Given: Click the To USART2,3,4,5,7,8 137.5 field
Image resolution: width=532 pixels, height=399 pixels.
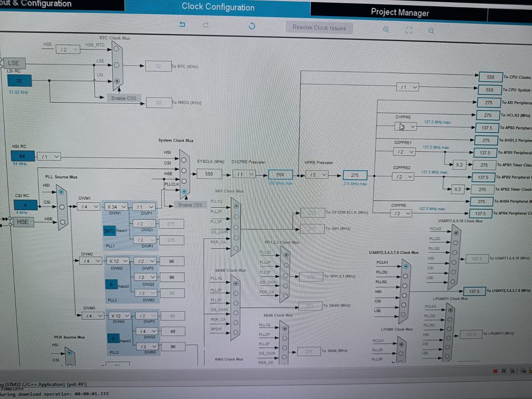Looking at the screenshot, I should 474,291.
